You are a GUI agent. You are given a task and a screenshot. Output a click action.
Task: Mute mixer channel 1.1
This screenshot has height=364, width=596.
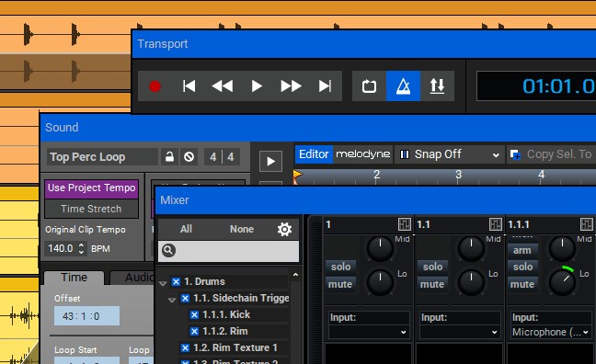pos(432,284)
